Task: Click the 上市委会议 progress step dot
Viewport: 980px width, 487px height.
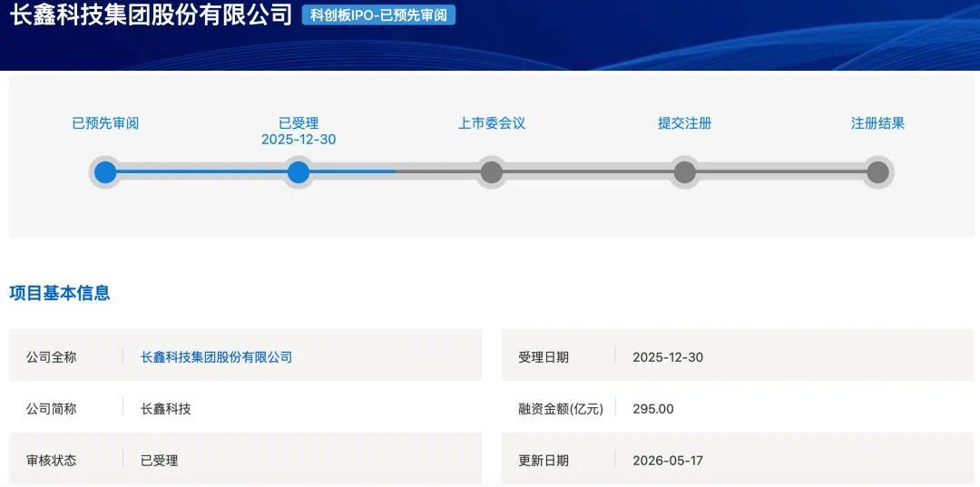Action: tap(491, 171)
